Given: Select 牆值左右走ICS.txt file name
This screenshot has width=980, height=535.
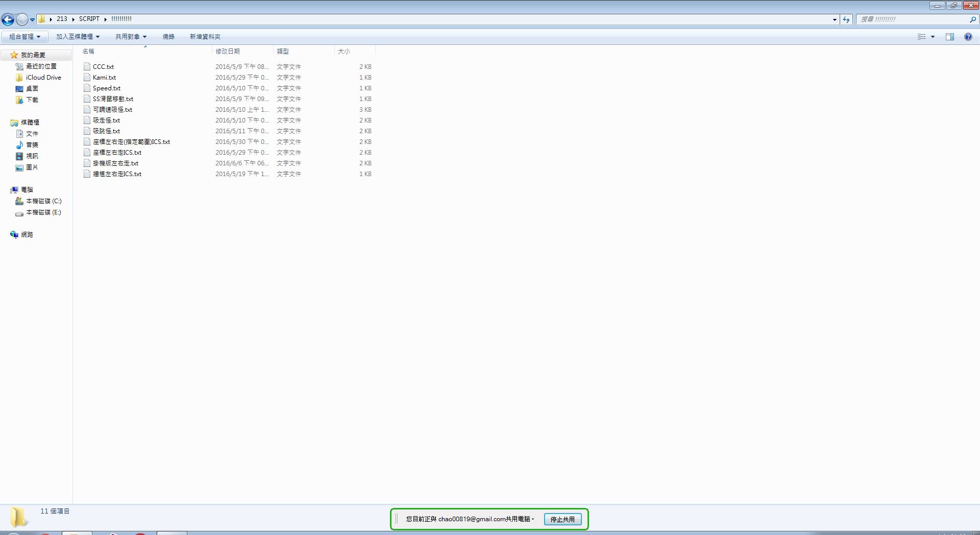Looking at the screenshot, I should coord(117,174).
